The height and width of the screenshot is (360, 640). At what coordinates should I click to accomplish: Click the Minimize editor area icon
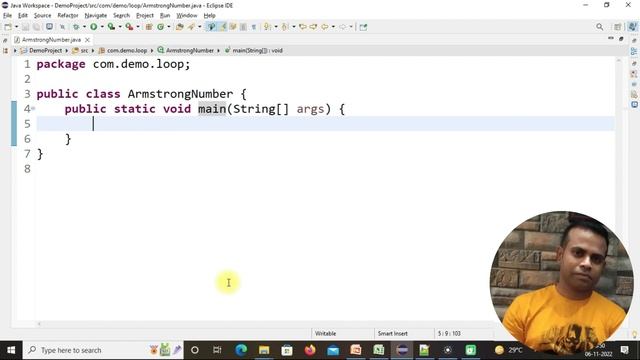pos(611,38)
